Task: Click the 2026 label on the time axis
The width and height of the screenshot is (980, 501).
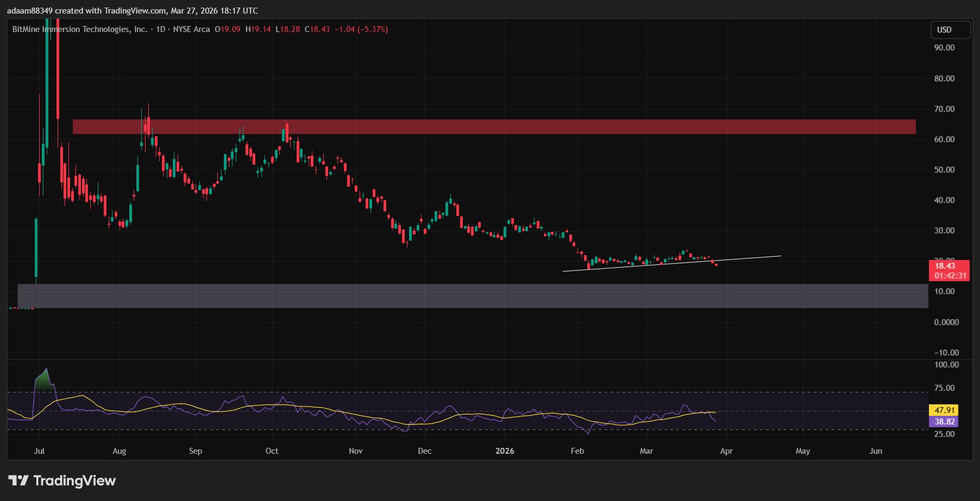Action: click(505, 451)
